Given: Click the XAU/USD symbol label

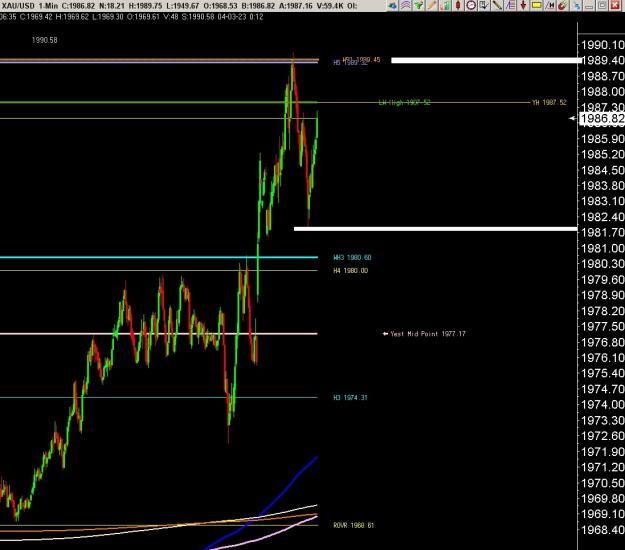Looking at the screenshot, I should tap(18, 6).
